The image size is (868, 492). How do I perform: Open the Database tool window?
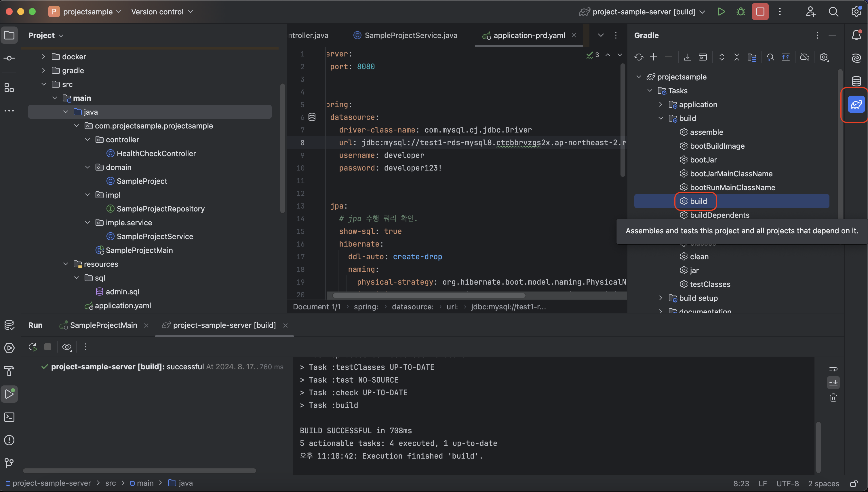pos(856,81)
